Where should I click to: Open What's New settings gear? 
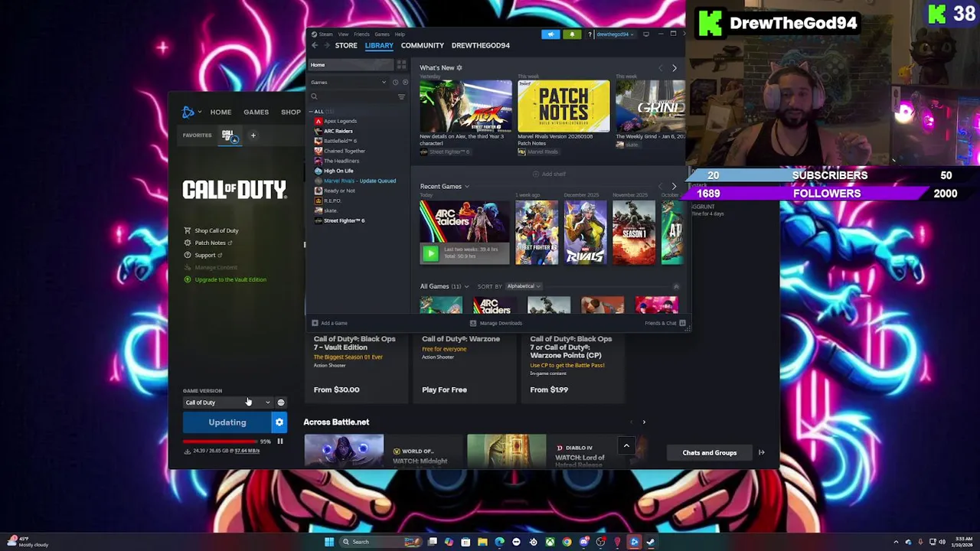click(x=459, y=68)
